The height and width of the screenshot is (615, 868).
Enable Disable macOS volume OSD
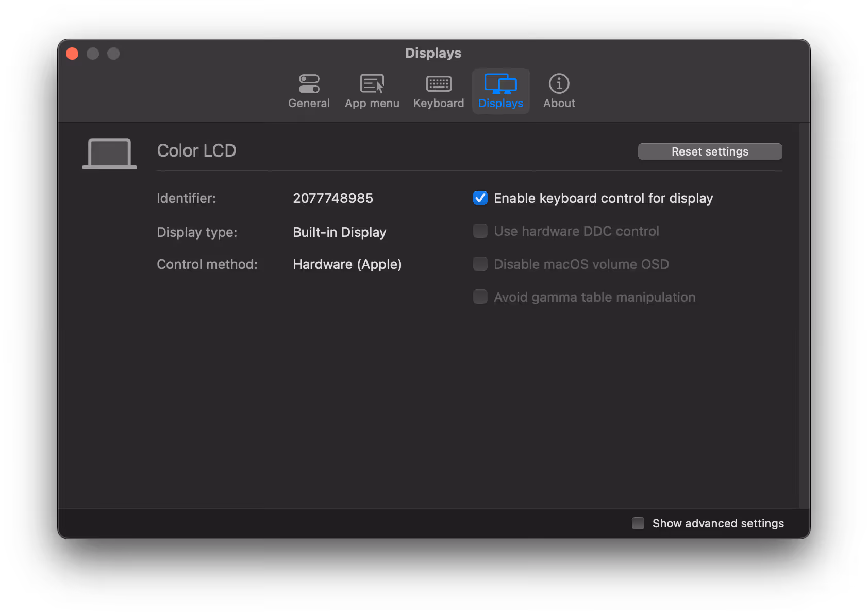(480, 264)
